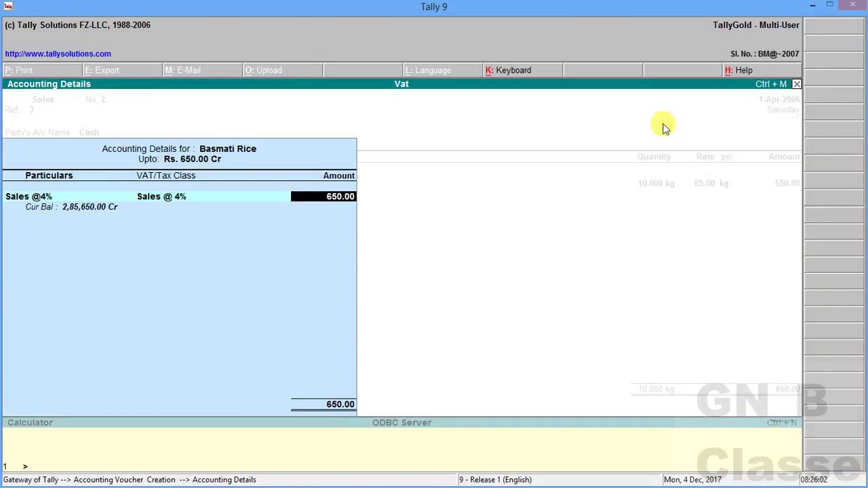
Task: Click the Basmati Rice item name
Action: click(228, 148)
